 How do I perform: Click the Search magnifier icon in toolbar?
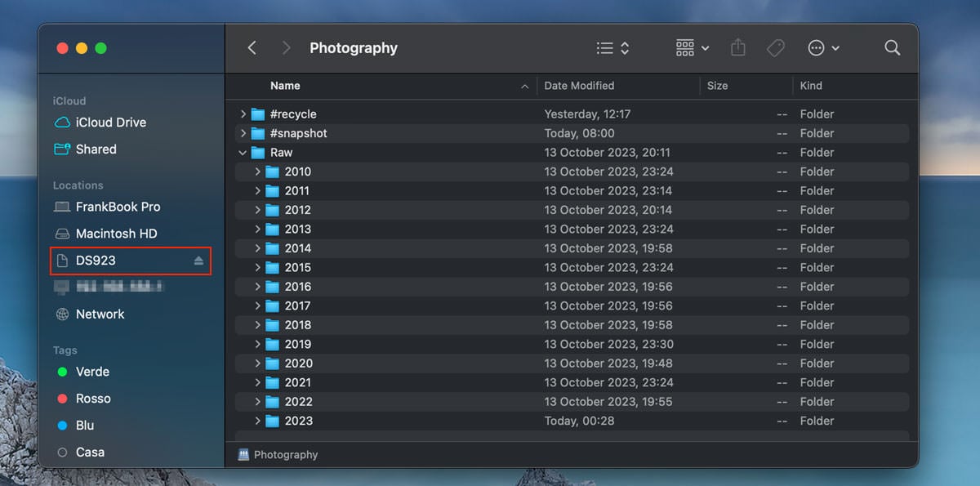tap(892, 48)
